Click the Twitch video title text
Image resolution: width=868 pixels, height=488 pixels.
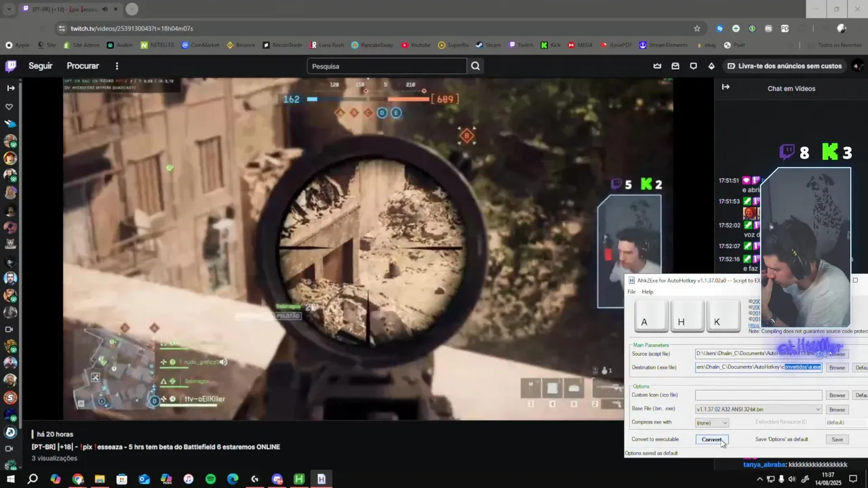pyautogui.click(x=155, y=447)
